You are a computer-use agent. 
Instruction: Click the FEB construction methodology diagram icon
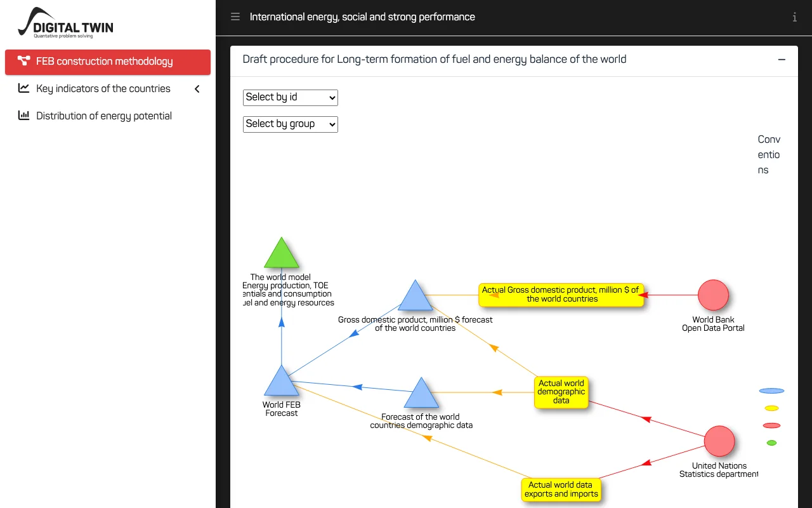point(24,61)
